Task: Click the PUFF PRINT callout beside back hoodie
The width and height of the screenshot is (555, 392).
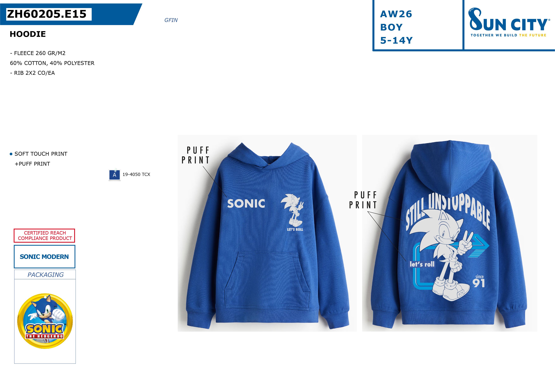Action: [x=363, y=200]
